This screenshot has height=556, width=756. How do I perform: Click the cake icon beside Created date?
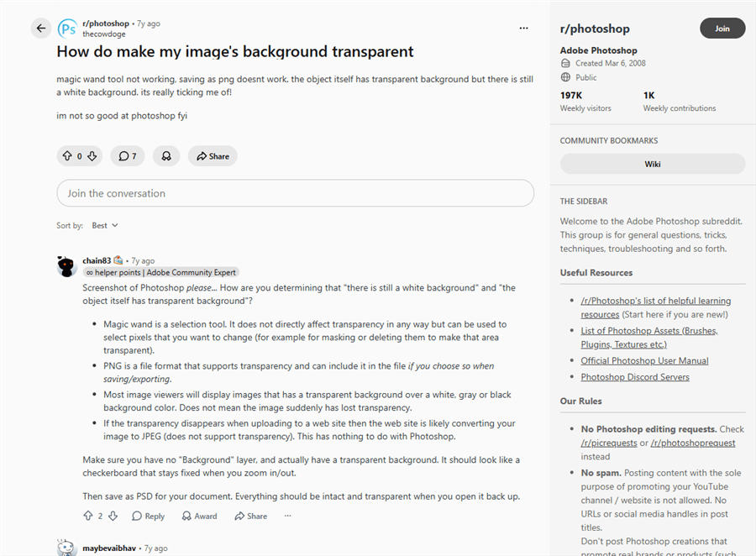(x=565, y=63)
